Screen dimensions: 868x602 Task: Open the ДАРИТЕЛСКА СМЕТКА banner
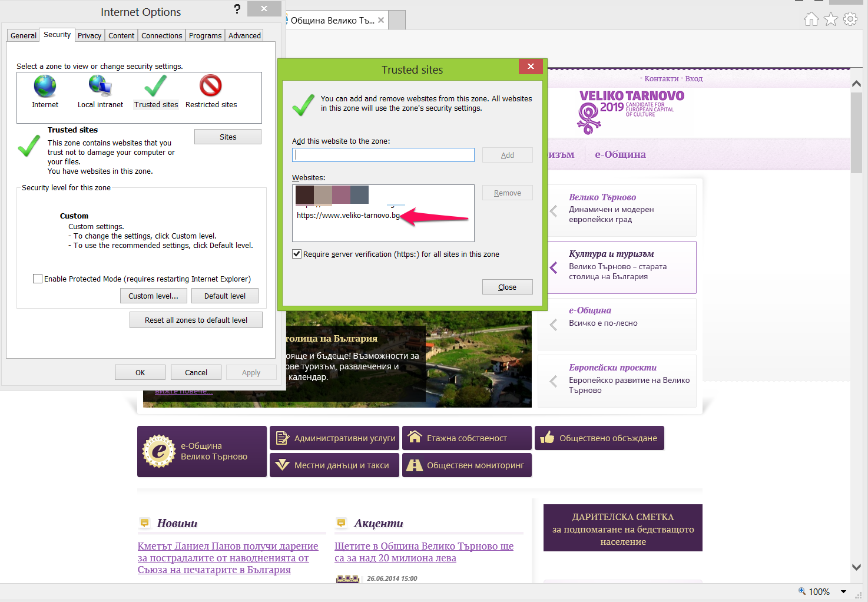623,528
